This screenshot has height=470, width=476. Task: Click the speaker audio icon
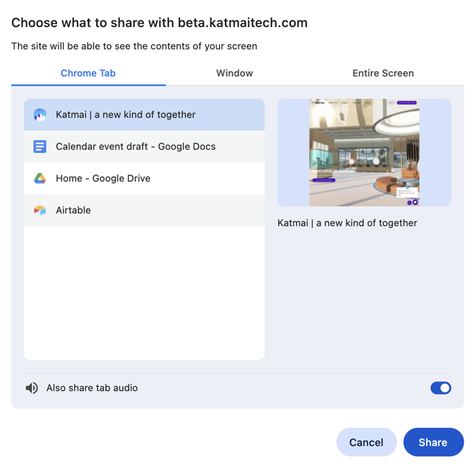32,388
